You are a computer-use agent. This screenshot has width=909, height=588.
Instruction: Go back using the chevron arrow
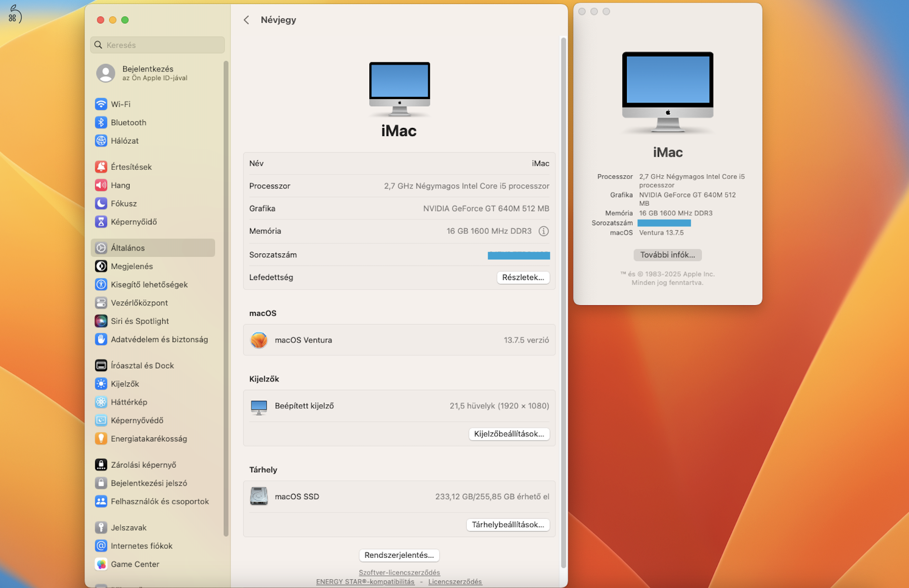247,20
